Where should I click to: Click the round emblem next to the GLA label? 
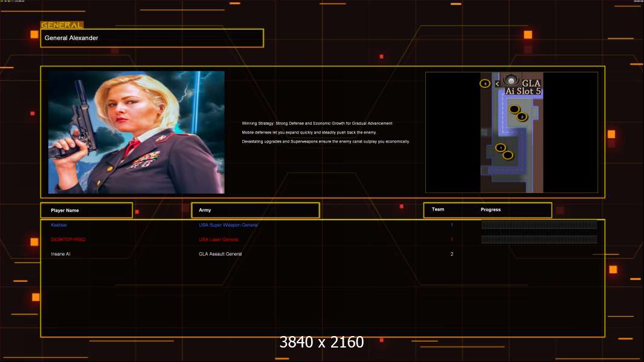click(511, 80)
